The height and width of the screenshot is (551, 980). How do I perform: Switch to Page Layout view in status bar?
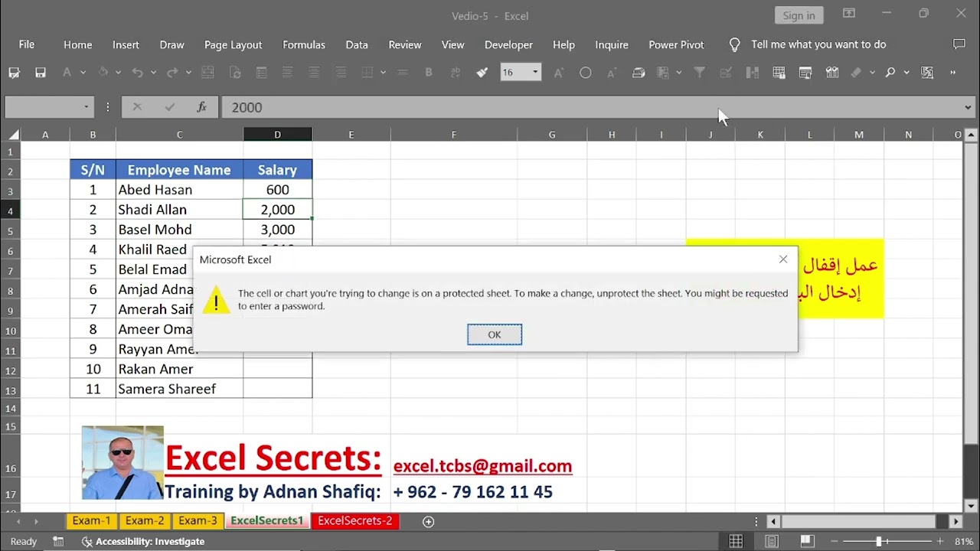pos(771,541)
